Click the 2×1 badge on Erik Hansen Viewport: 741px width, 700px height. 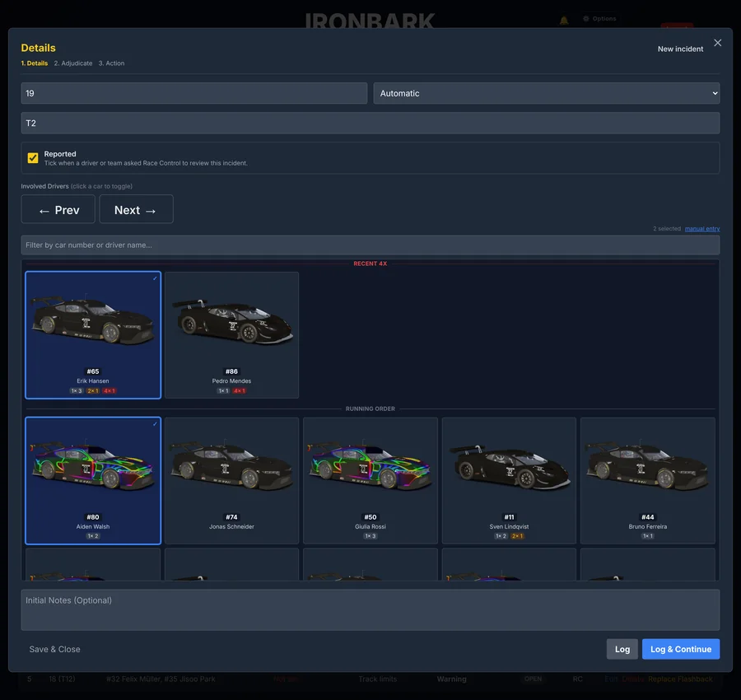point(92,391)
